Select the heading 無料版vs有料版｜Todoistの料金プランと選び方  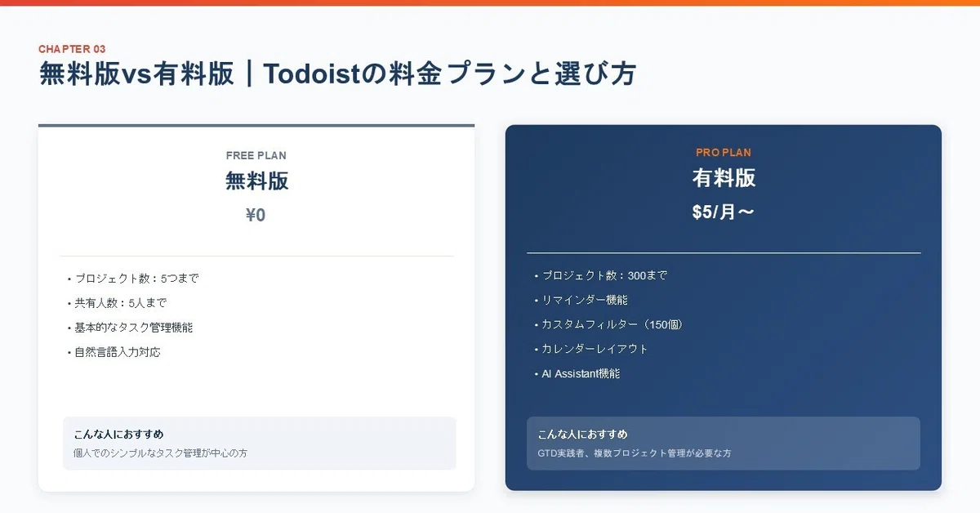coord(337,74)
